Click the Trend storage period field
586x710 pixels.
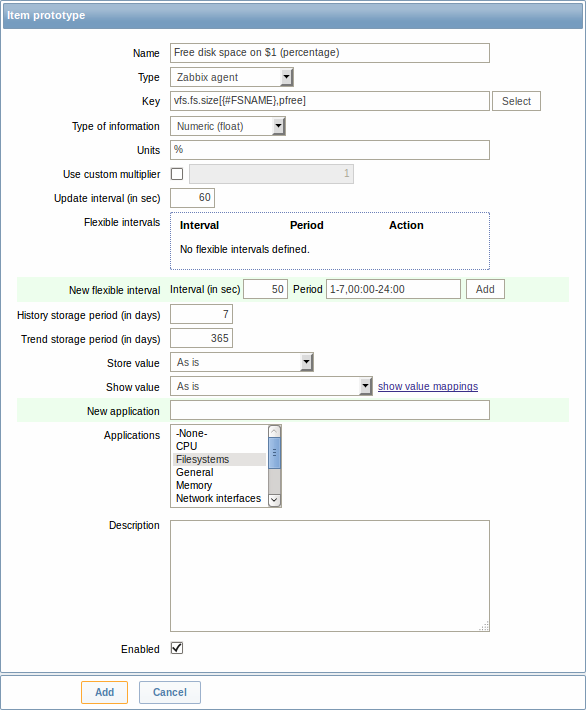coord(202,338)
